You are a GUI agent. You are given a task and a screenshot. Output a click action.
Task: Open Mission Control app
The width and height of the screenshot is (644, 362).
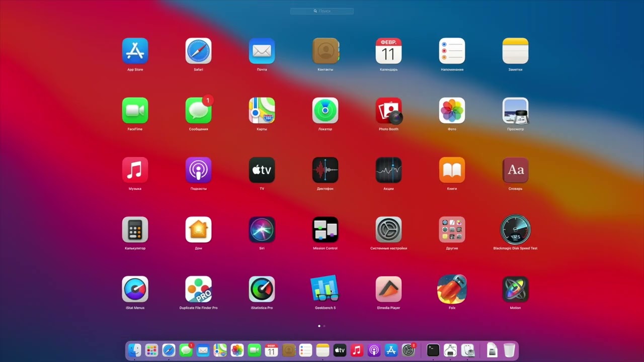click(x=325, y=229)
